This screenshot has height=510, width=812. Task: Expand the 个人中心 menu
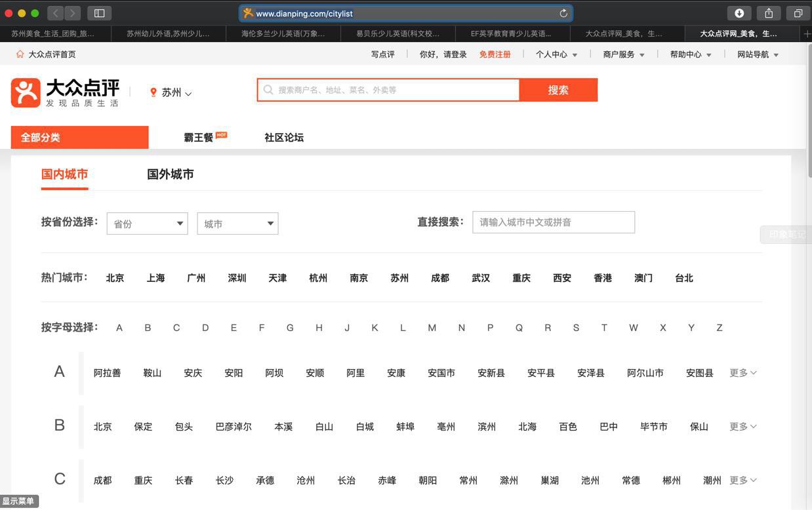pos(556,54)
